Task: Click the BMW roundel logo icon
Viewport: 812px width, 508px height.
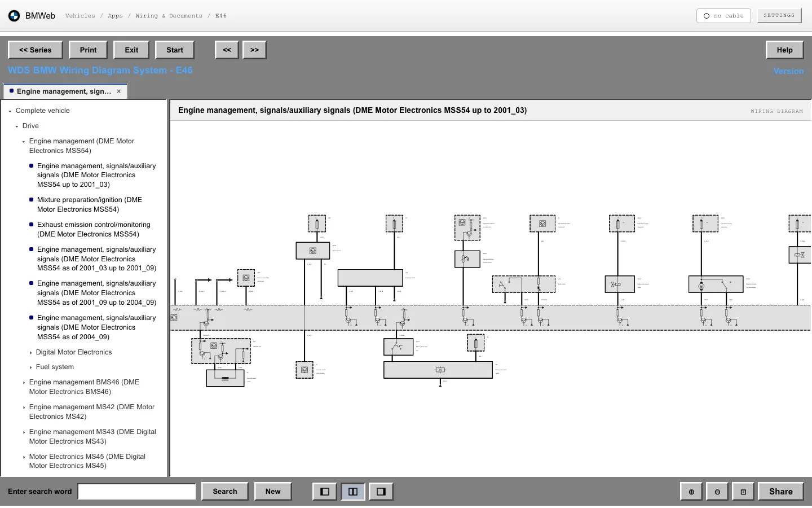Action: coord(14,16)
